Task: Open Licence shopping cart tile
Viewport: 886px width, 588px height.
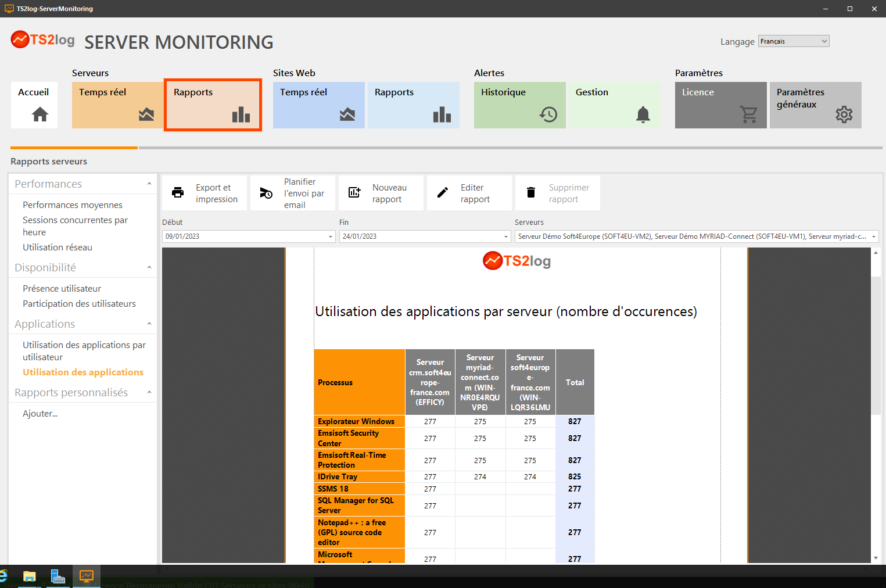Action: click(721, 105)
